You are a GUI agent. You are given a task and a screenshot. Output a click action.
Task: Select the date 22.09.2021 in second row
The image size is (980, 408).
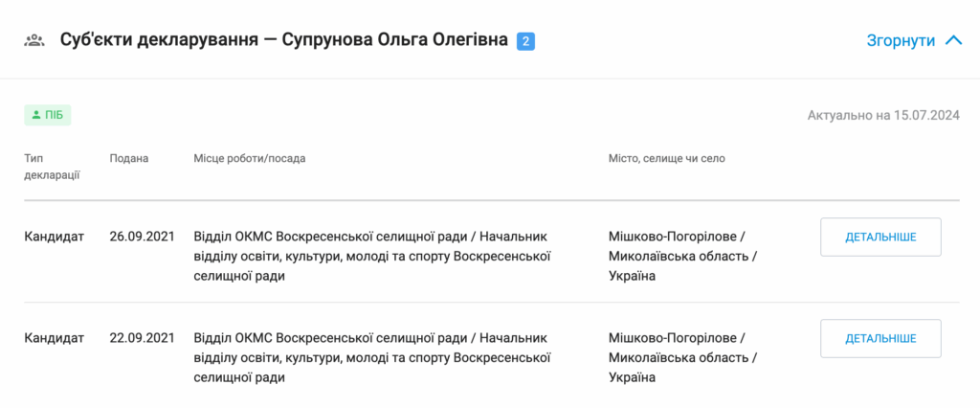[142, 337]
